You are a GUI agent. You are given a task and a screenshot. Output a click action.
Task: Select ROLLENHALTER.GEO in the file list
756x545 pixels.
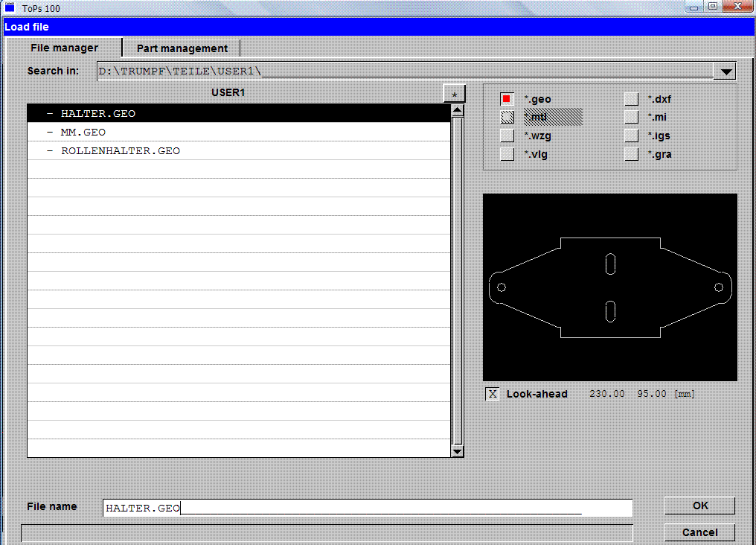pos(239,150)
